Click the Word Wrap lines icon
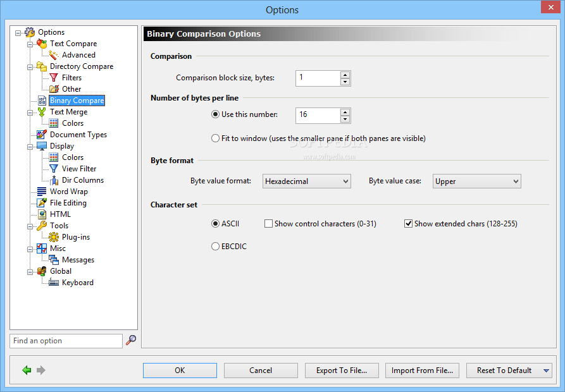This screenshot has width=565, height=392. 42,192
